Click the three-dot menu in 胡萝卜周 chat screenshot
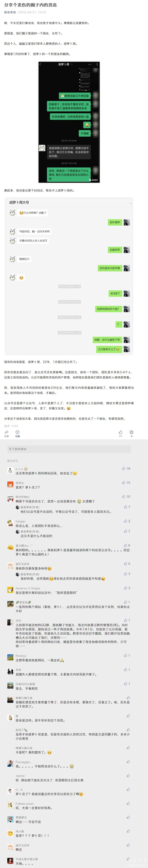Screen dimensions: 148x868 pyautogui.click(x=90, y=64)
